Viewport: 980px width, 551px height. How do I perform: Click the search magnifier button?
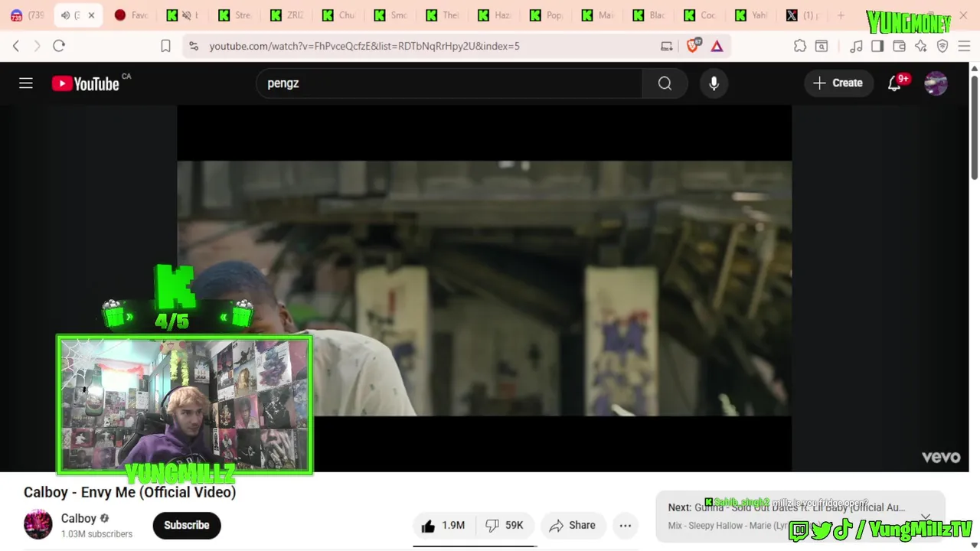665,83
